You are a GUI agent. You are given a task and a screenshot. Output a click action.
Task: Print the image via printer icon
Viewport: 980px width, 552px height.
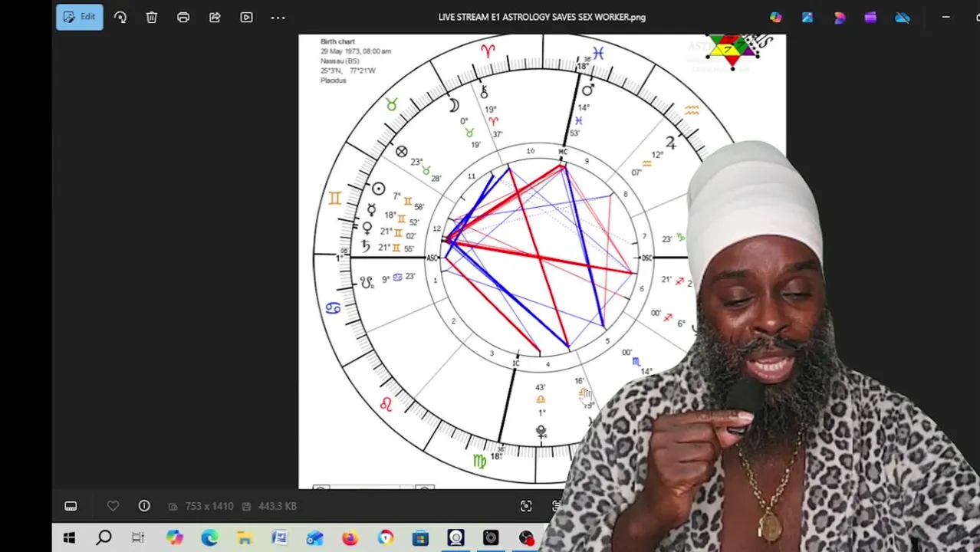point(183,17)
